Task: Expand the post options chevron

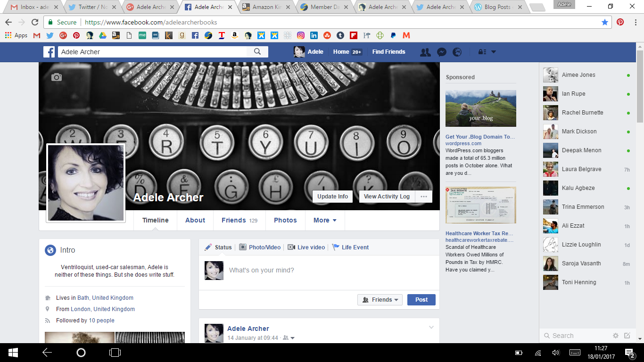Action: 431,328
